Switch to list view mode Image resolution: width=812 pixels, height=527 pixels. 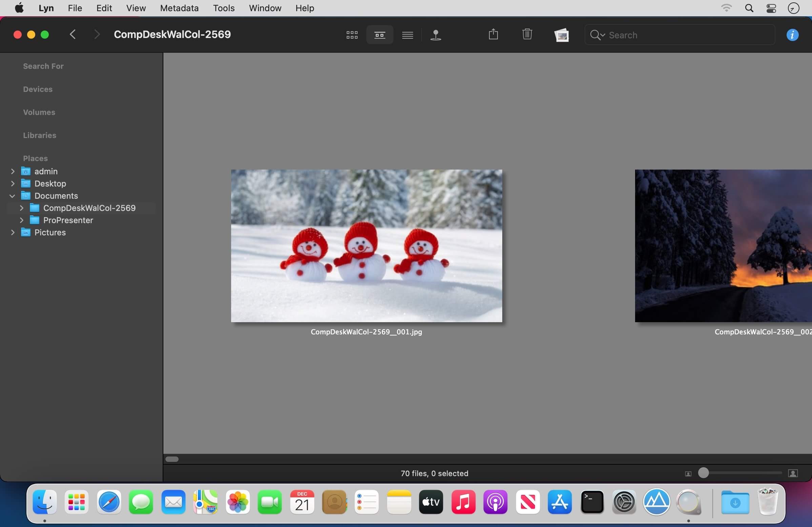pos(407,35)
